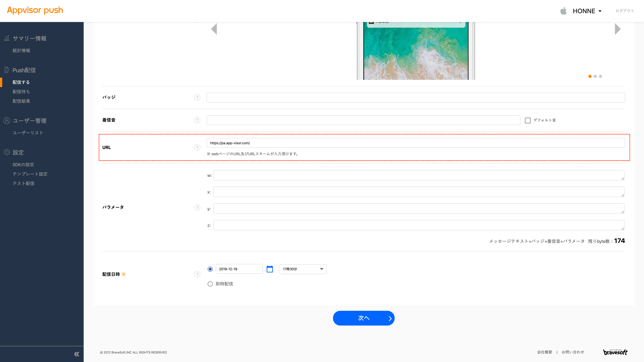The height and width of the screenshot is (362, 644).
Task: Open help icon for 着信音
Action: coord(197,120)
